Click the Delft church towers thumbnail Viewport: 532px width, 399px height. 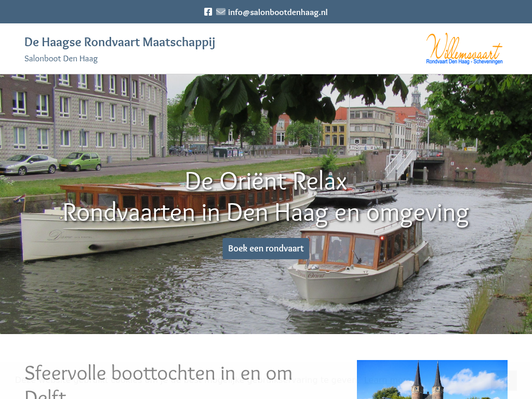432,379
